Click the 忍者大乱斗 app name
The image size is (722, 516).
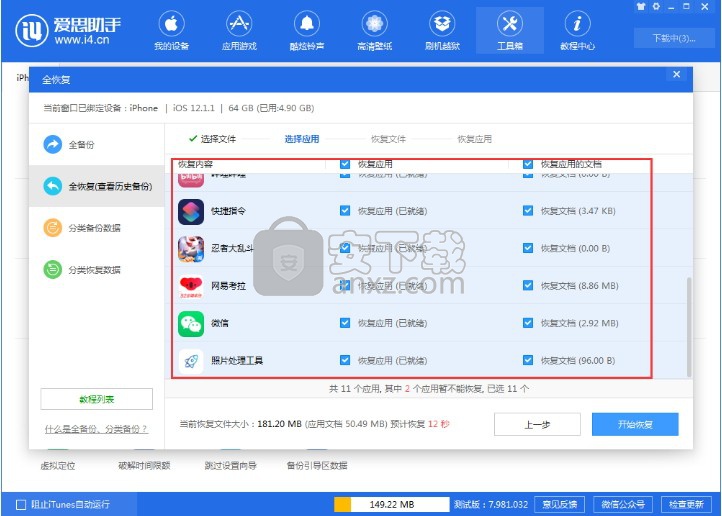point(232,249)
